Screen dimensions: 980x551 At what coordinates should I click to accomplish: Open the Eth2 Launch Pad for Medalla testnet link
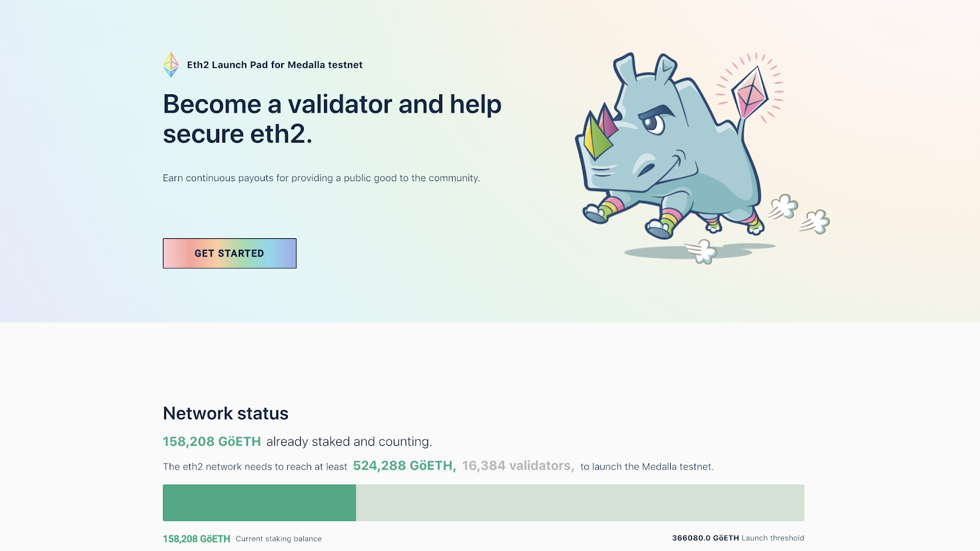274,65
